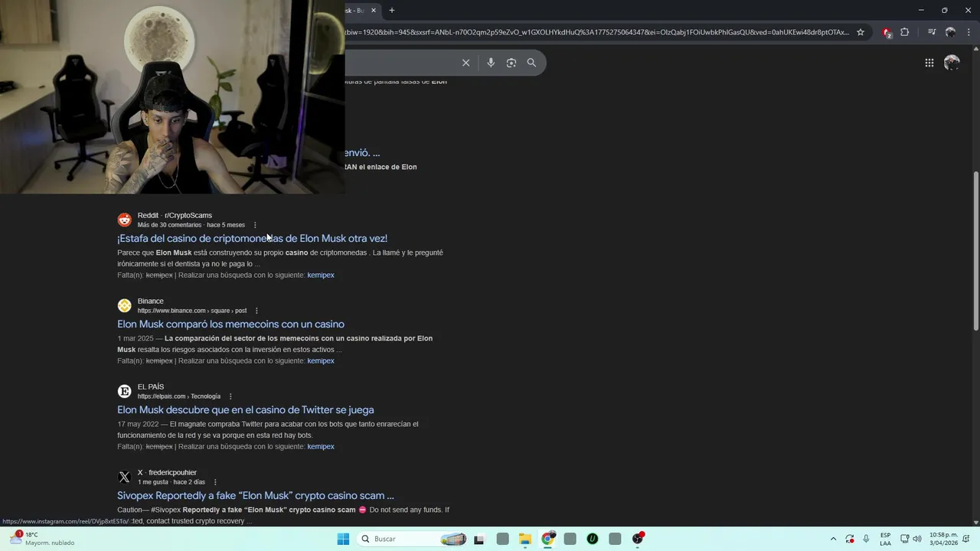The image size is (980, 551).
Task: Open the Google apps grid
Action: click(x=929, y=63)
